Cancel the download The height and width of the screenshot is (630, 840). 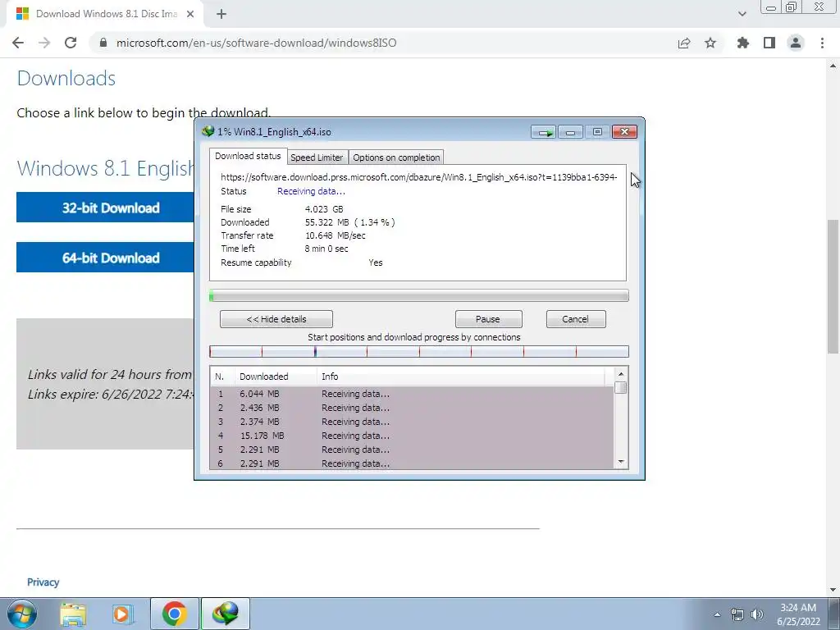click(575, 319)
